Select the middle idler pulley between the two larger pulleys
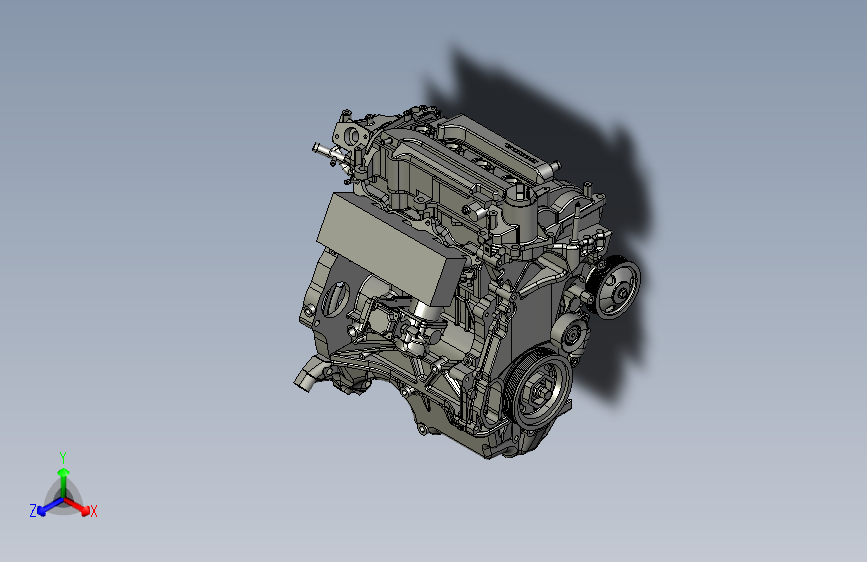Screen dimensions: 867x562 (570, 334)
